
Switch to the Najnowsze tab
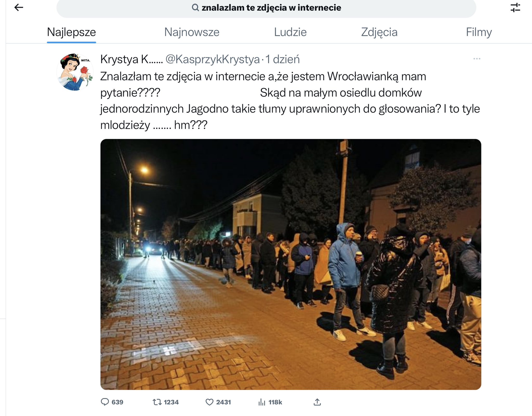pyautogui.click(x=192, y=32)
